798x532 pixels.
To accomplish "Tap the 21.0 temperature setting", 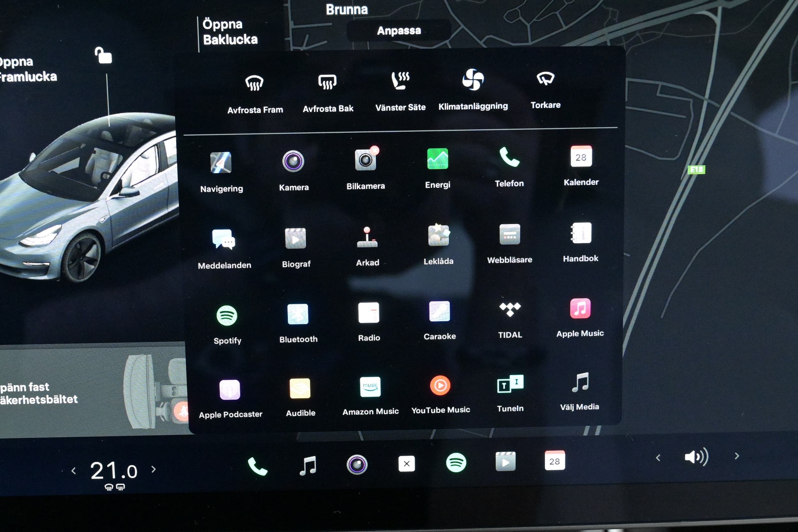I will 114,471.
